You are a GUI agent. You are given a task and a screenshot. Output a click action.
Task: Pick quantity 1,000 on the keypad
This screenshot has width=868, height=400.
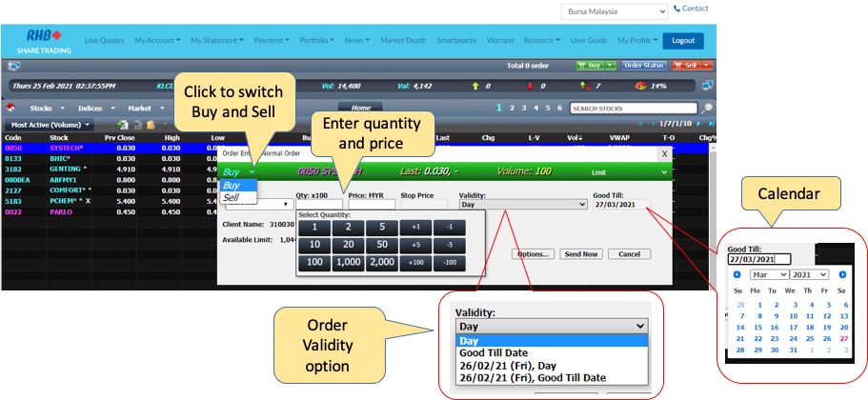tap(348, 263)
